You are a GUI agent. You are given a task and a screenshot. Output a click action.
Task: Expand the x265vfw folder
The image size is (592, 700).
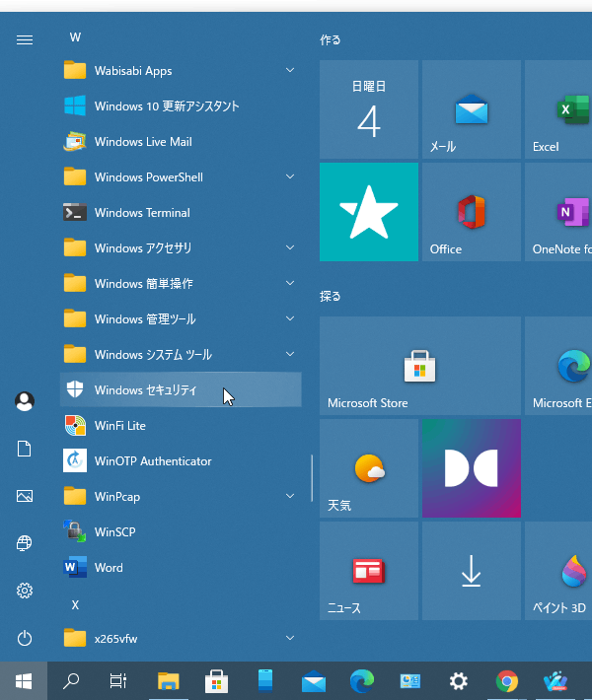(x=181, y=639)
